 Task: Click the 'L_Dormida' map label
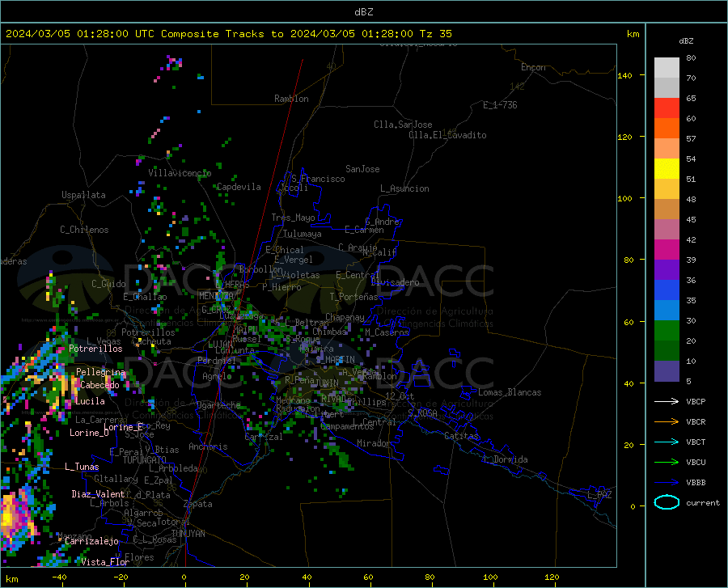506,459
